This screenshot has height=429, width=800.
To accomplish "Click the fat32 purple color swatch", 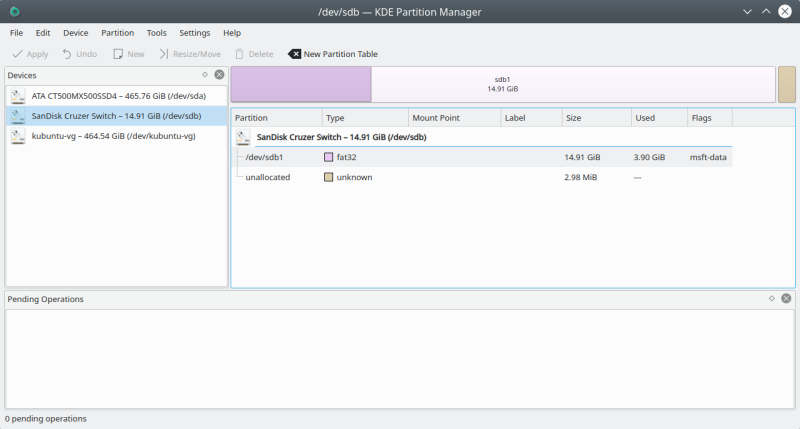I will [x=329, y=157].
